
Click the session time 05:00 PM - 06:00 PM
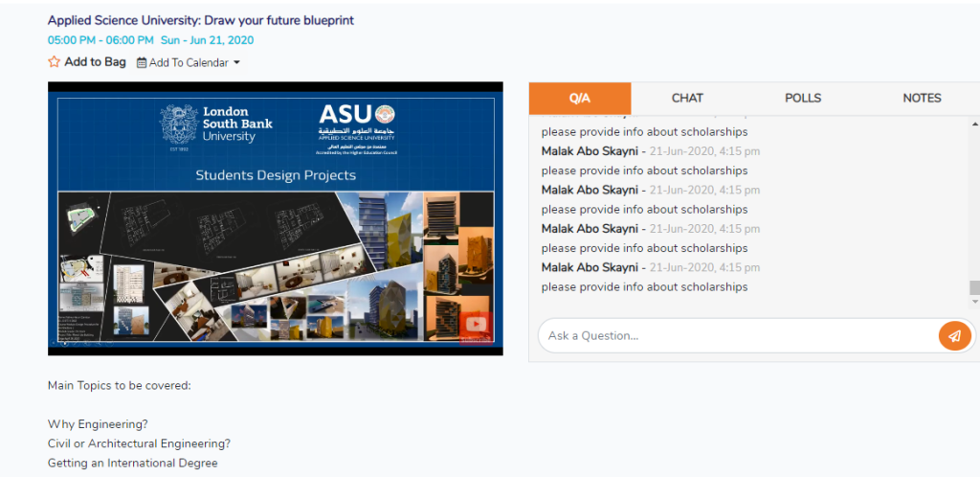[100, 40]
